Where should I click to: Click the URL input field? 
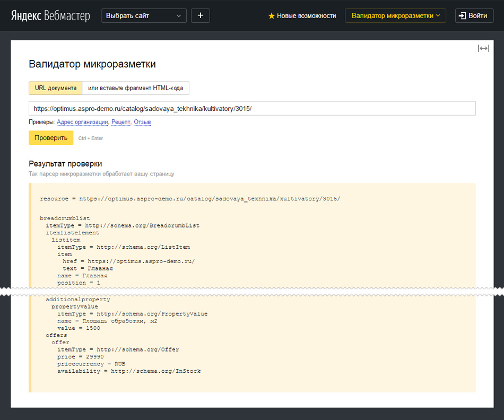[x=252, y=108]
